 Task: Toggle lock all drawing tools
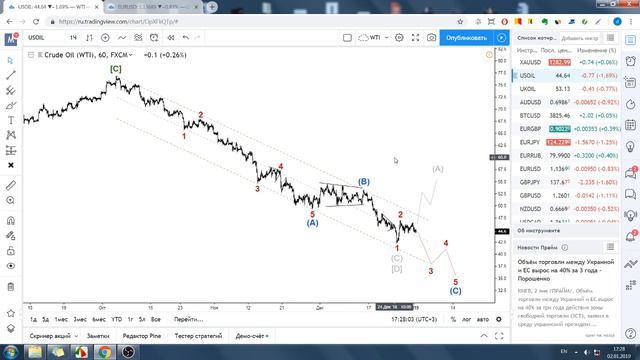[11, 251]
